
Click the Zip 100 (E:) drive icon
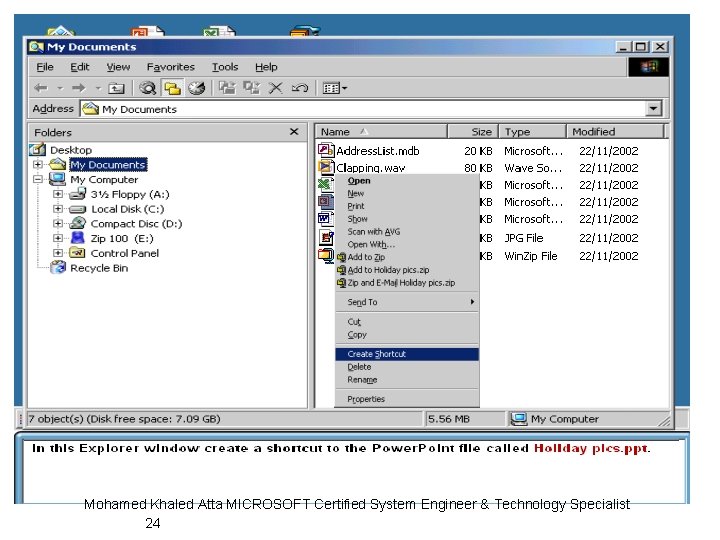pos(78,238)
